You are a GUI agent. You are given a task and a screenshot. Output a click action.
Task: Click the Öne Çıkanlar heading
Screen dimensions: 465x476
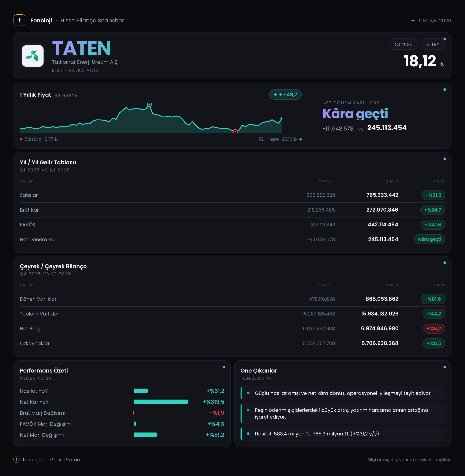259,371
